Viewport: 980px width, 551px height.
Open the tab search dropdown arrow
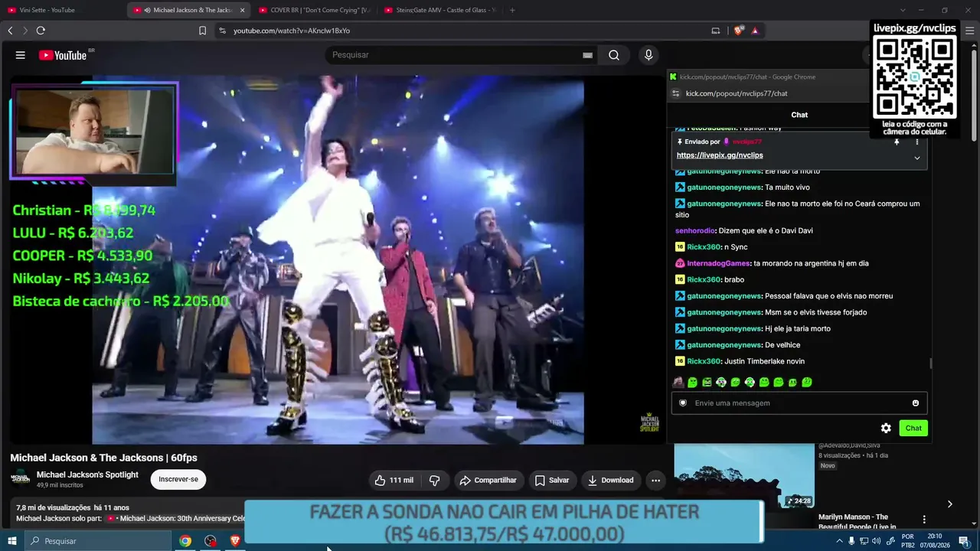click(x=903, y=10)
